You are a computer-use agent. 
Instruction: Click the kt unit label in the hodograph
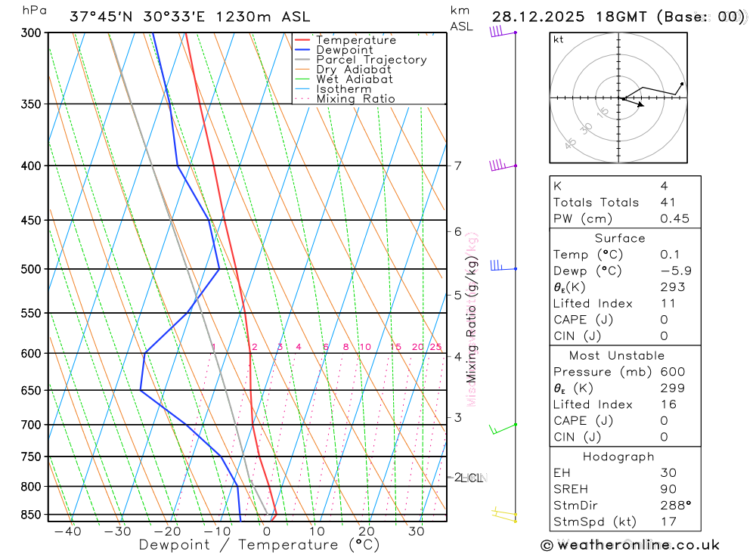click(x=559, y=39)
